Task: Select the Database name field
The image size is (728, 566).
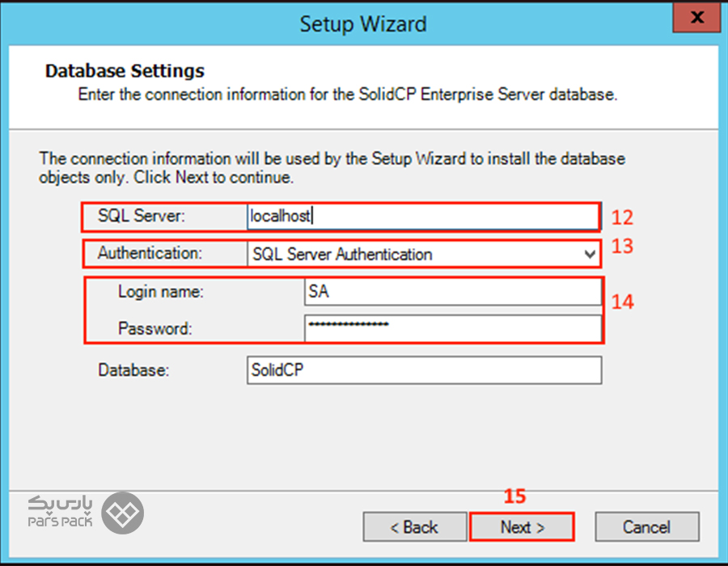Action: [x=424, y=370]
